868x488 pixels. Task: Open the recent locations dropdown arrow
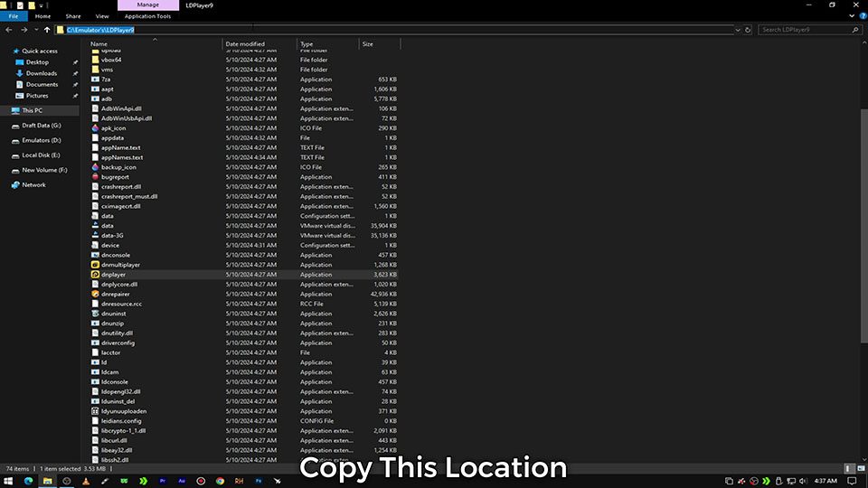pos(36,30)
